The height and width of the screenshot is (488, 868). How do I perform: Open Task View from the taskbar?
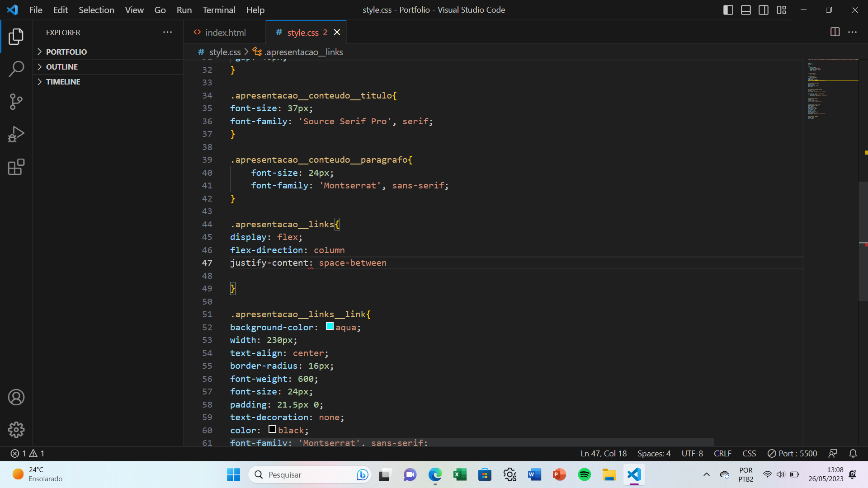(384, 475)
